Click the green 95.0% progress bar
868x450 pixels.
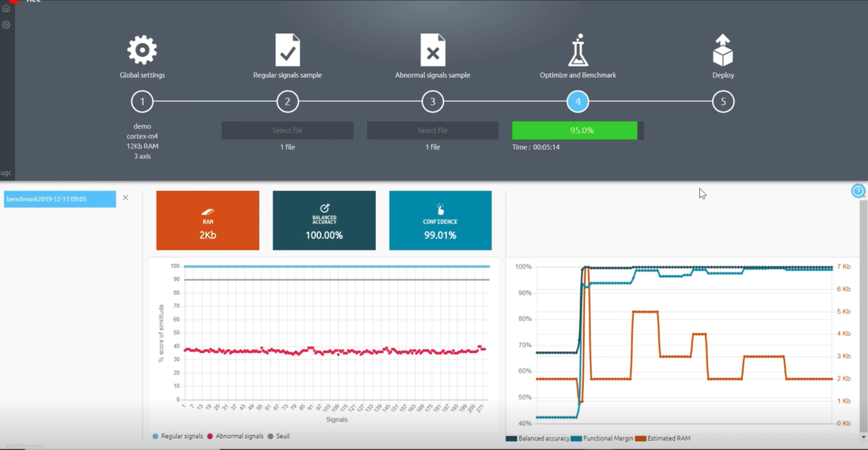(x=575, y=130)
